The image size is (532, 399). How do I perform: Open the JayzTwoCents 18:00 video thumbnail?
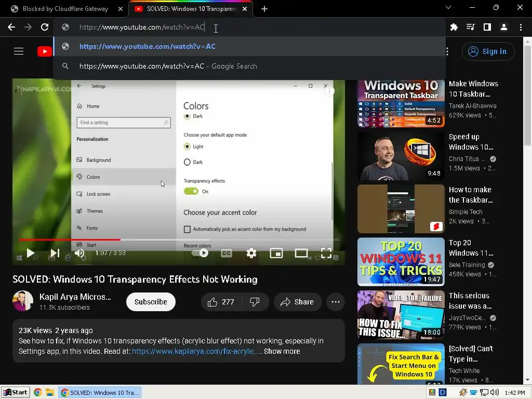coord(401,315)
